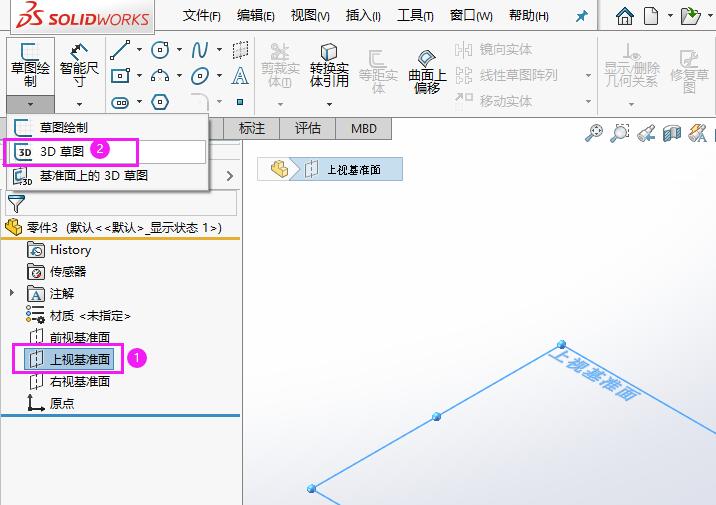Create a new document icon
Screen dimensions: 716x505
(651, 16)
